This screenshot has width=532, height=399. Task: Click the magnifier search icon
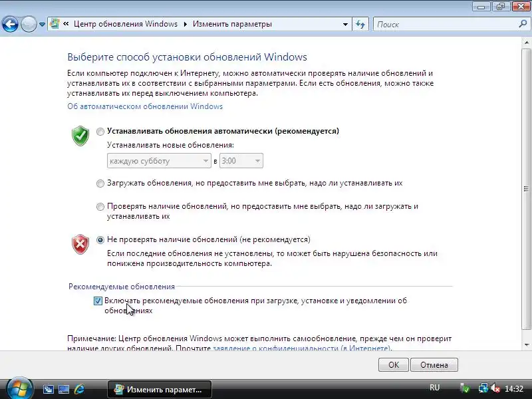pyautogui.click(x=523, y=24)
